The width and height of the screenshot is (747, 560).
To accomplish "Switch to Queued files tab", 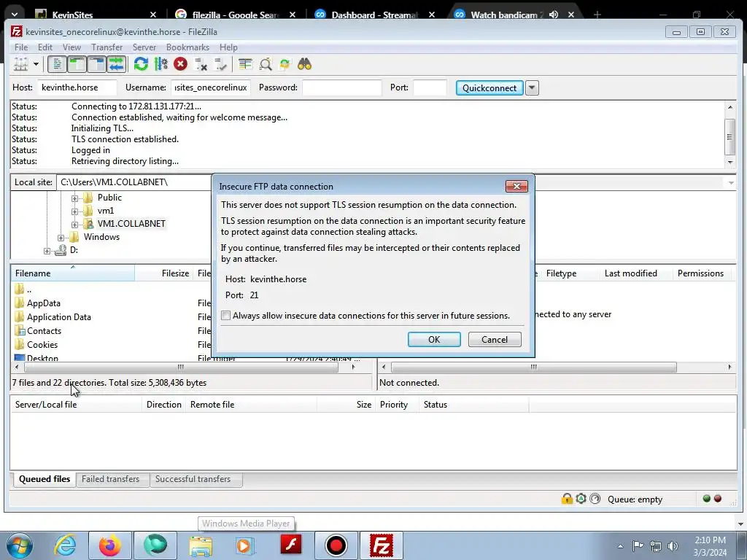I will pos(44,479).
